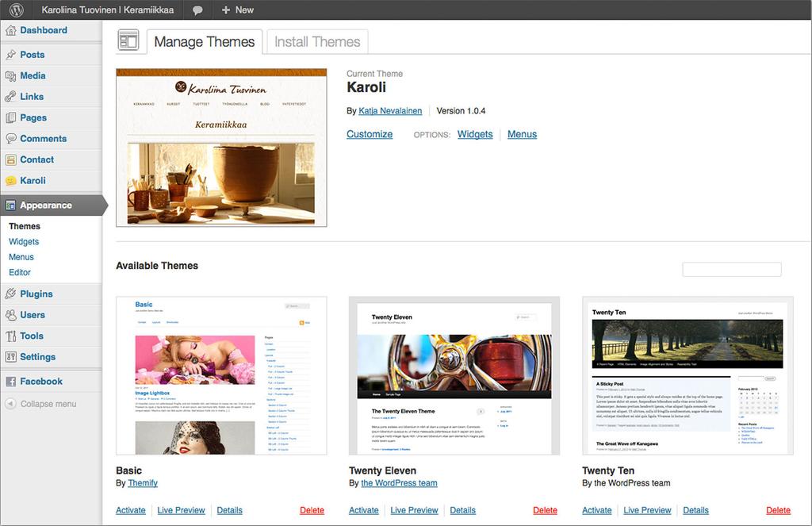Viewport: 812px width, 526px height.
Task: Select Menus under Appearance submenu
Action: point(21,257)
